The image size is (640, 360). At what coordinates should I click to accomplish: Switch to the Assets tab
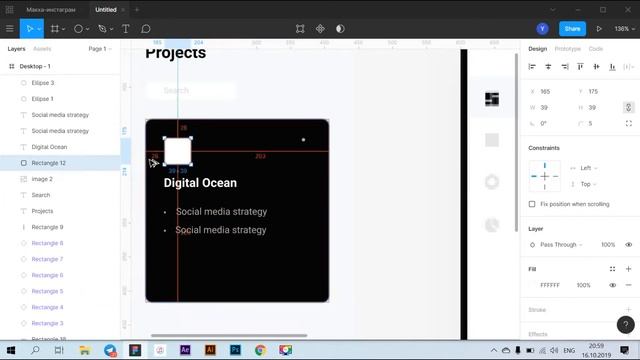42,49
